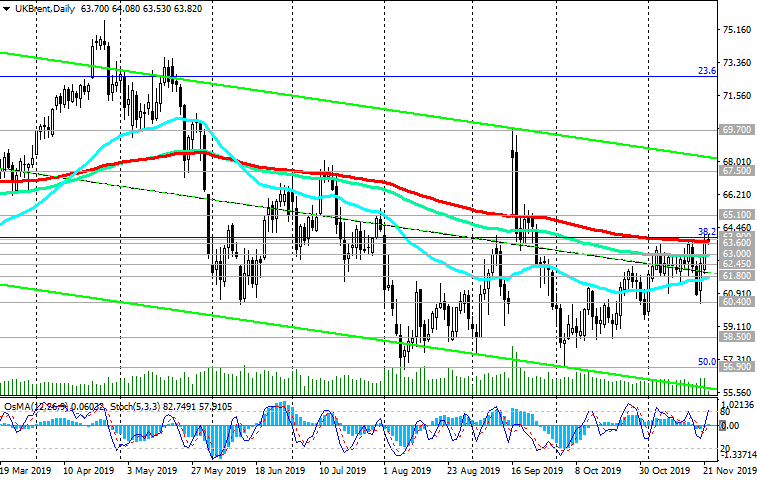Select the 50.0 Fibonacci level label
Viewport: 757px width, 480px height.
pyautogui.click(x=707, y=362)
